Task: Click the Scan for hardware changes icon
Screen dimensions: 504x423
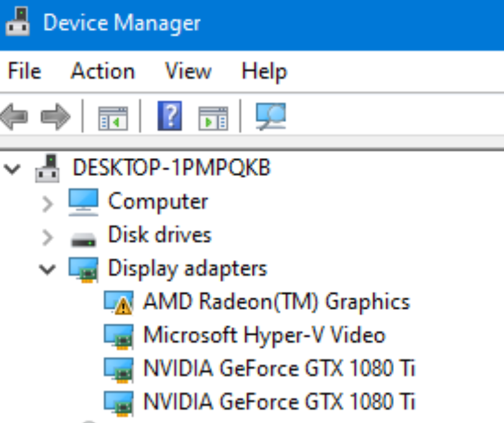Action: click(270, 116)
